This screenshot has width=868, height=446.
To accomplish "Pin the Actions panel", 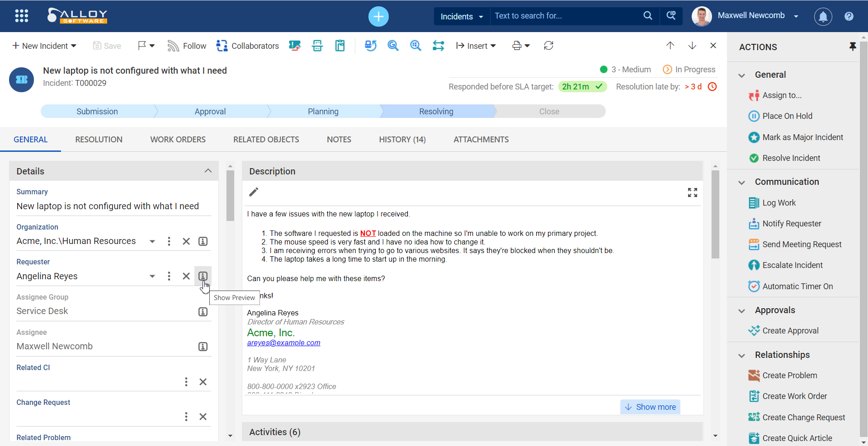I will [x=853, y=47].
